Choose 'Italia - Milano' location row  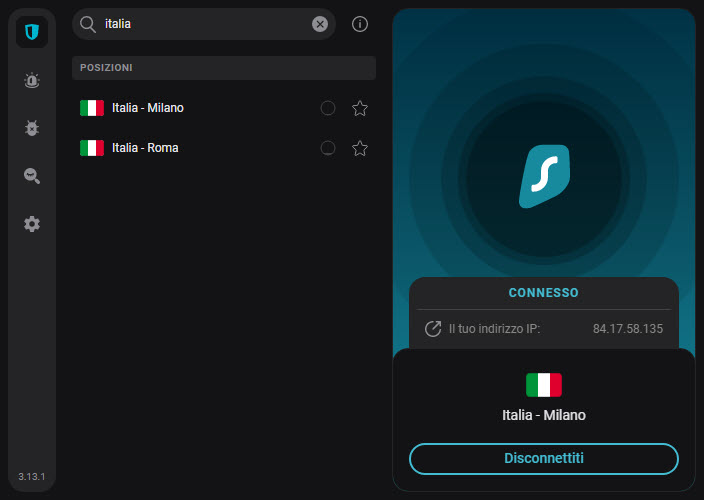click(224, 108)
